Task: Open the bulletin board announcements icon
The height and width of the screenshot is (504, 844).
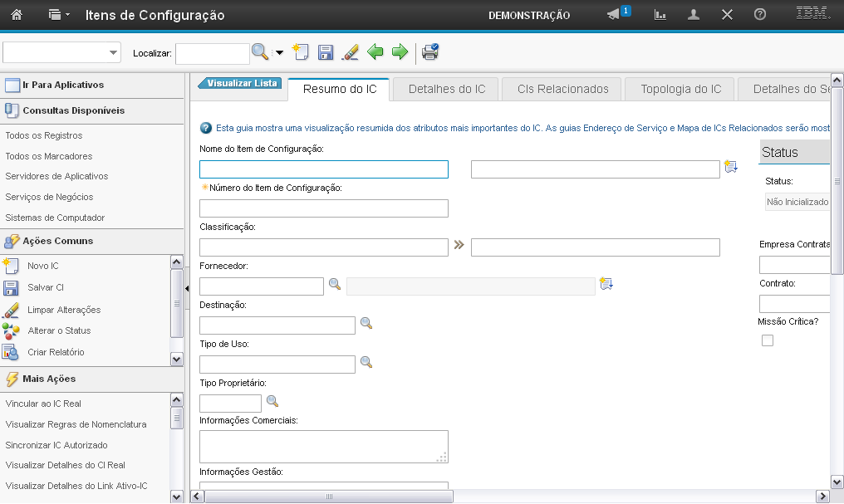Action: 614,15
